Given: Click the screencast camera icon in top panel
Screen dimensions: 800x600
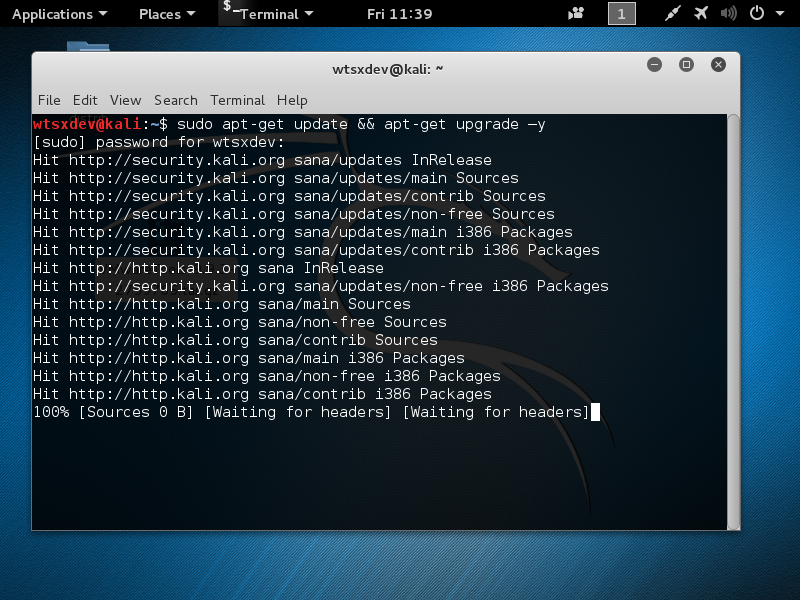Looking at the screenshot, I should coord(577,13).
